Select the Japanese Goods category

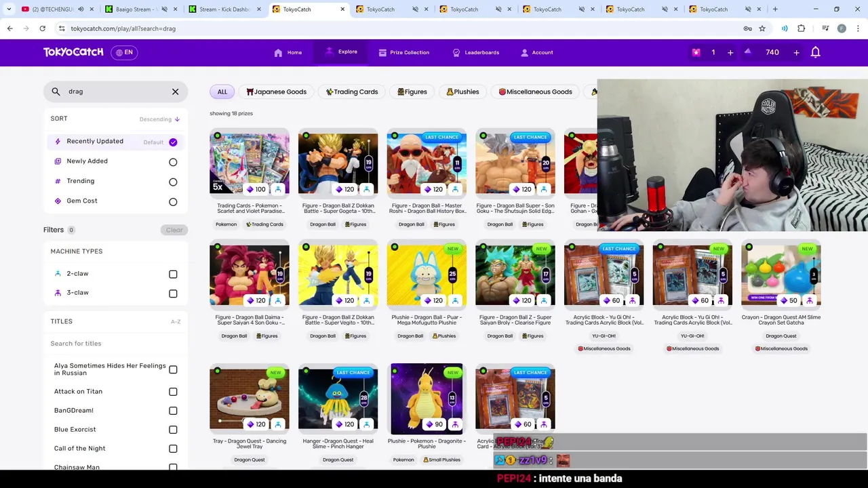click(276, 91)
